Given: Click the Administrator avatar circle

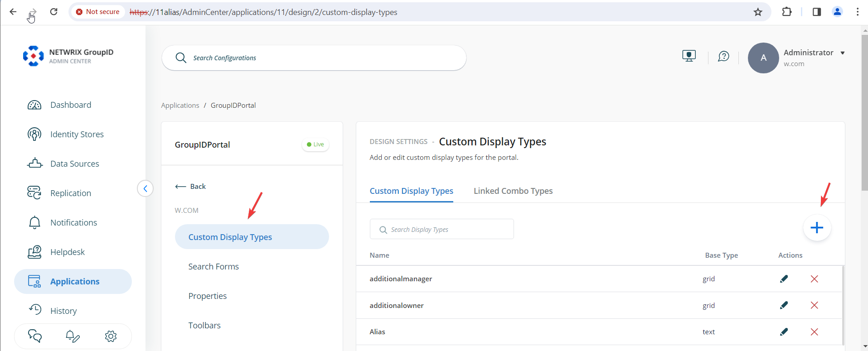Looking at the screenshot, I should tap(763, 58).
